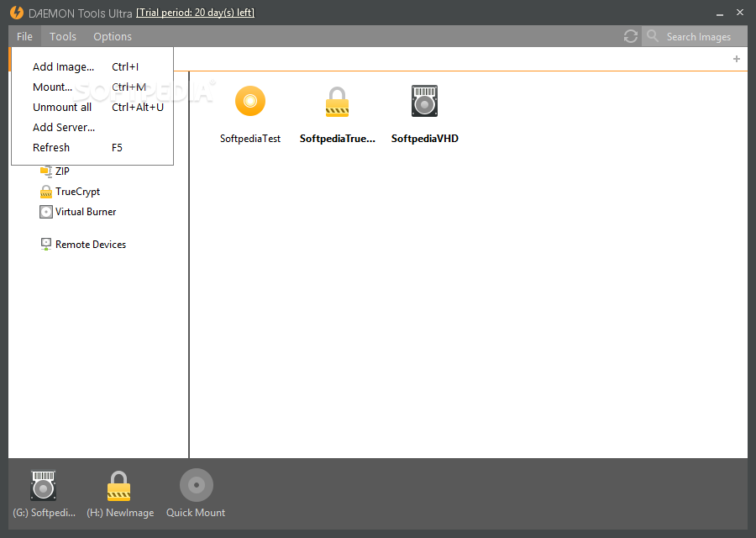Open the File menu
The height and width of the screenshot is (538, 756).
(x=24, y=37)
